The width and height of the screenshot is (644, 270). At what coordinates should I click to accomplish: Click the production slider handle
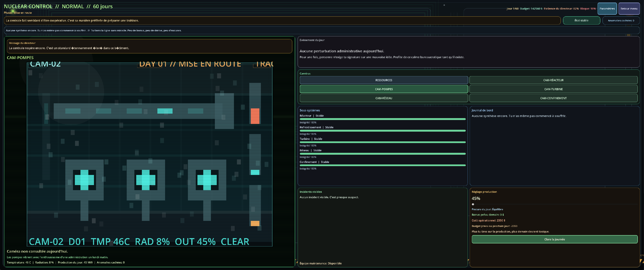(x=473, y=204)
